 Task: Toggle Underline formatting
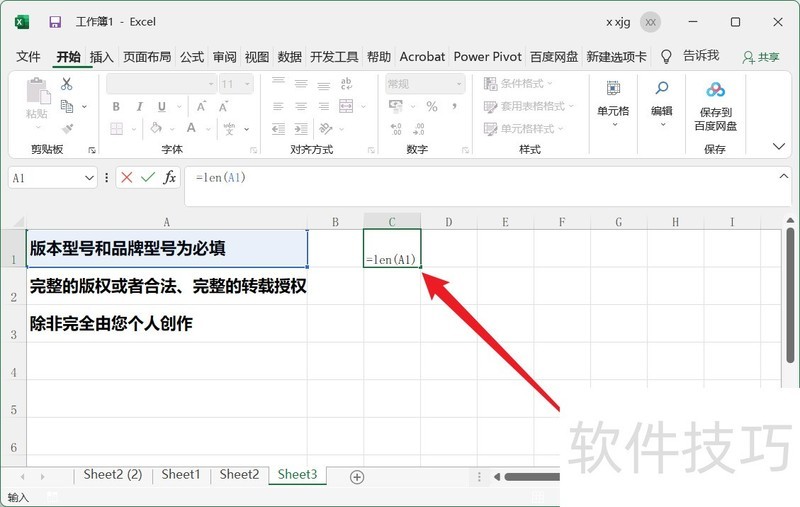pyautogui.click(x=156, y=107)
